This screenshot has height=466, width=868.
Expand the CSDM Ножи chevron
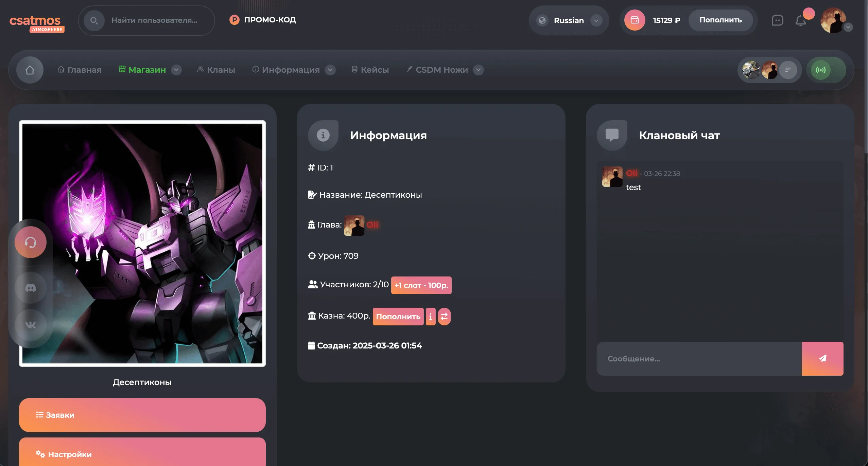click(x=479, y=70)
